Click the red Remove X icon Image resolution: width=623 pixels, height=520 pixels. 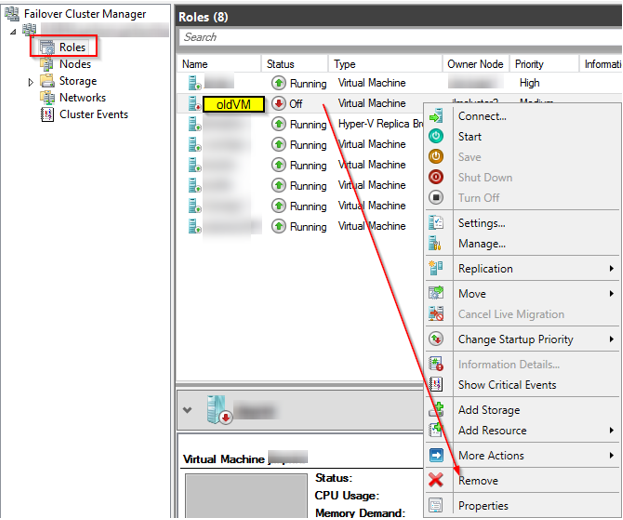point(436,481)
